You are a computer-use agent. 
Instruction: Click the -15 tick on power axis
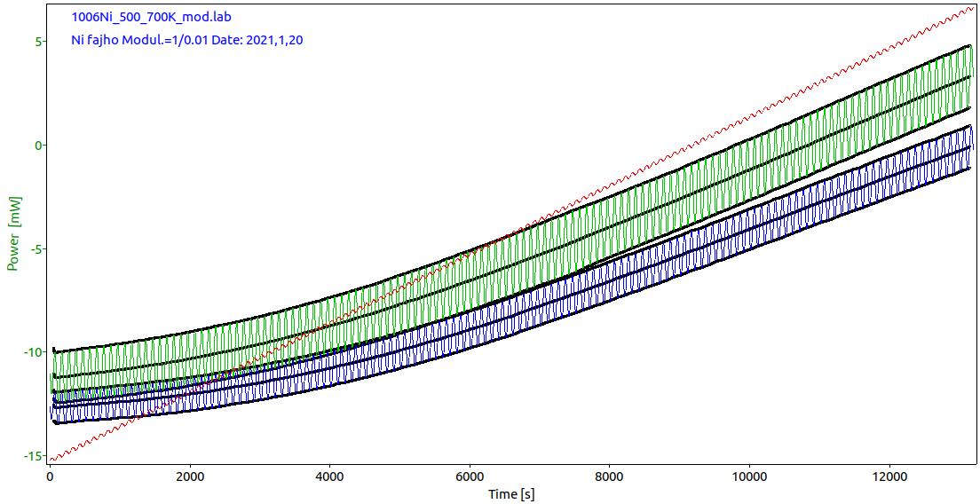(33, 455)
